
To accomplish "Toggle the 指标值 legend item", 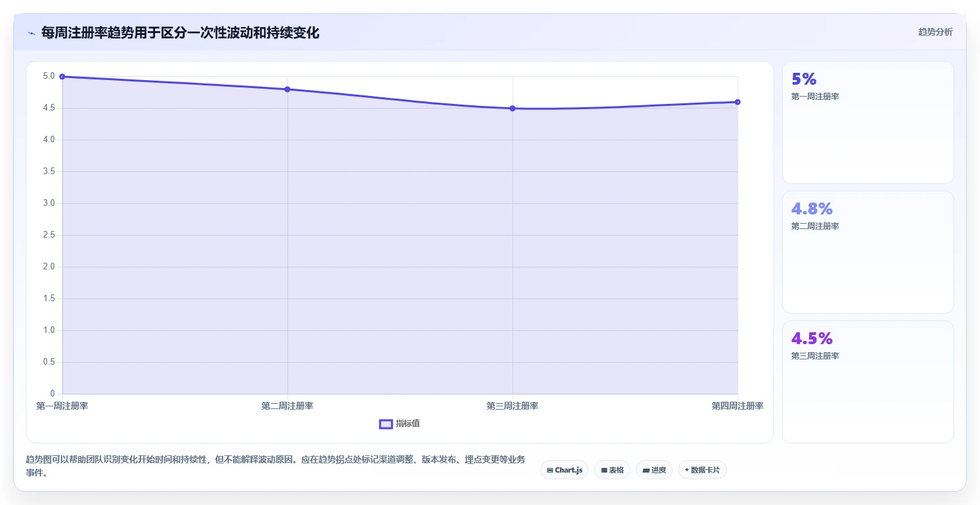I will (399, 424).
